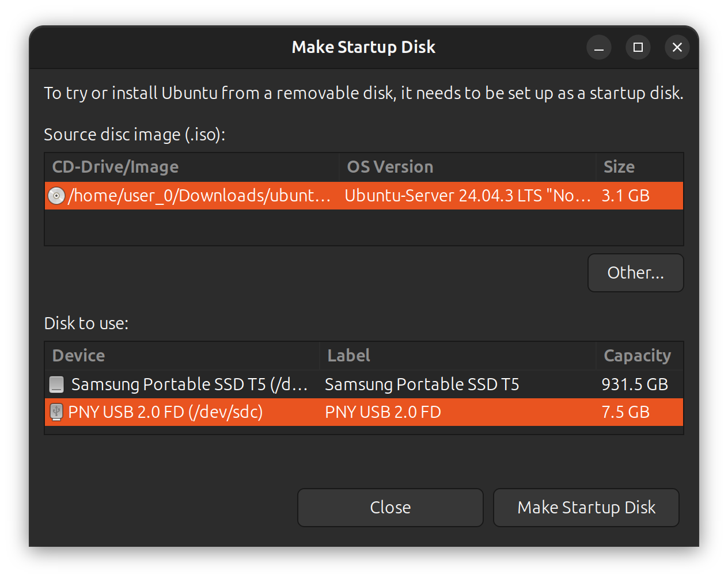Click the Label column header

click(348, 356)
